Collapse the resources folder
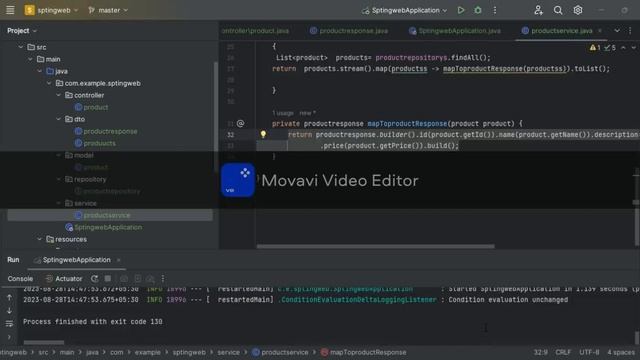This screenshot has height=360, width=640. [40, 239]
